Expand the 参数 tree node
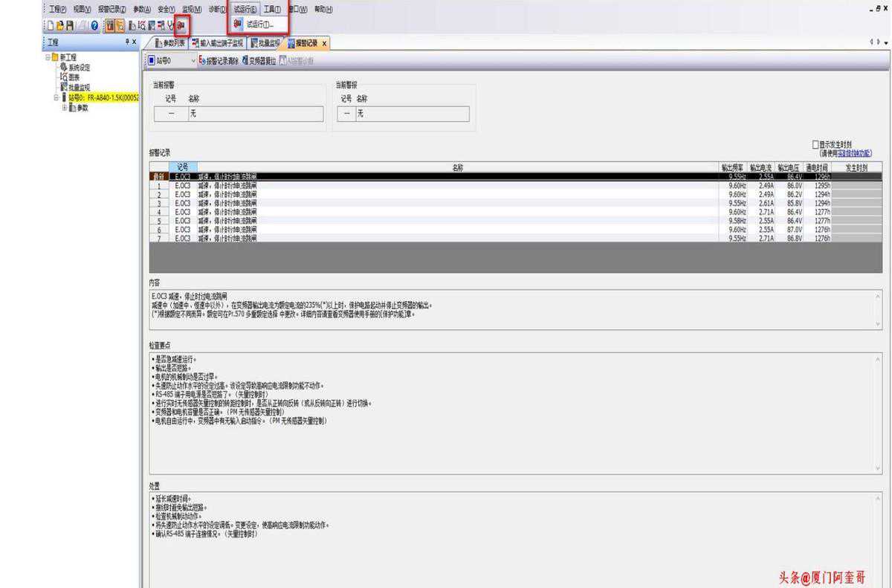Image resolution: width=892 pixels, height=588 pixels. [65, 107]
